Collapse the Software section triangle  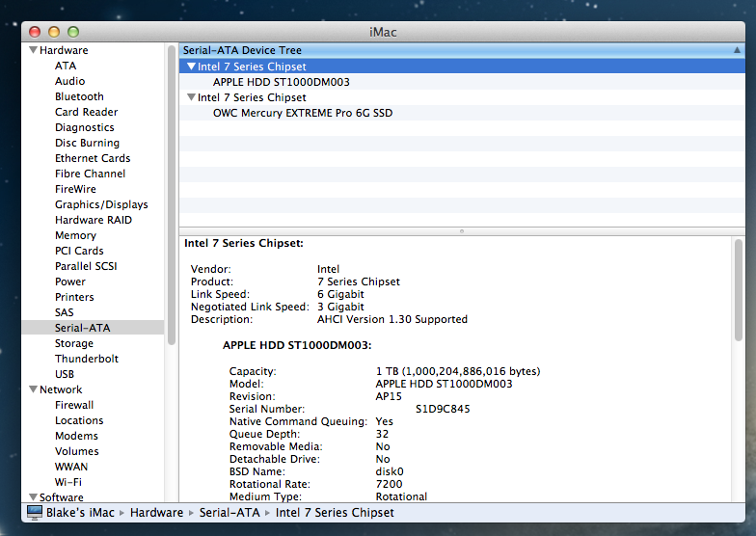pyautogui.click(x=33, y=497)
